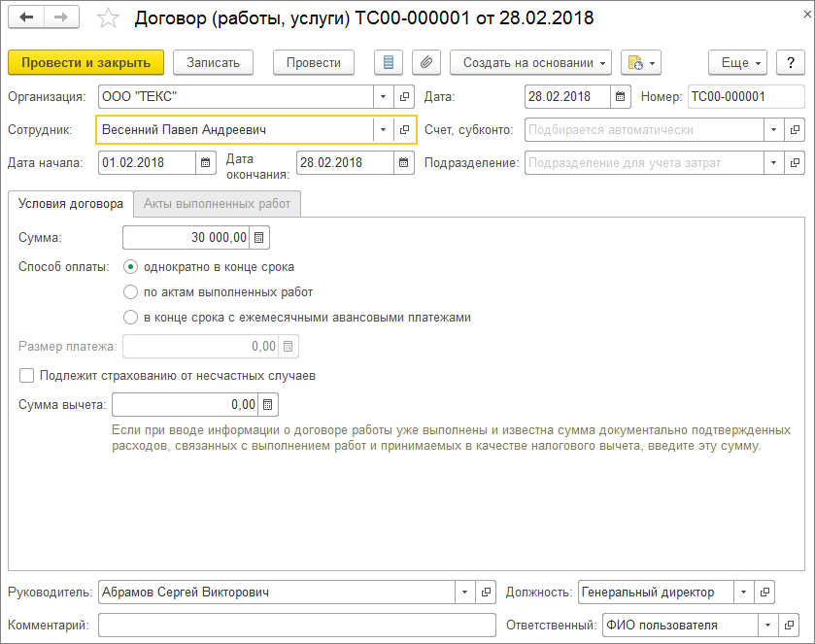Open the 'Условия договора' tab
The height and width of the screenshot is (644, 815).
tap(71, 204)
